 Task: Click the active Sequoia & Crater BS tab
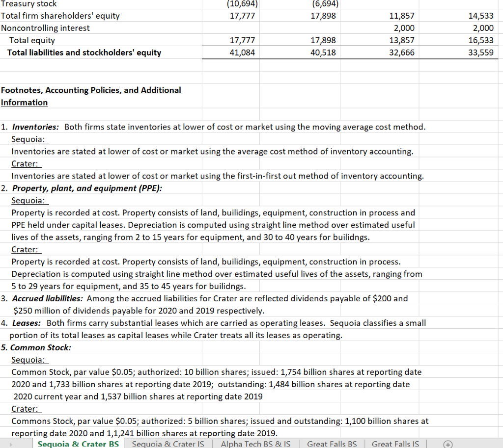(78, 444)
